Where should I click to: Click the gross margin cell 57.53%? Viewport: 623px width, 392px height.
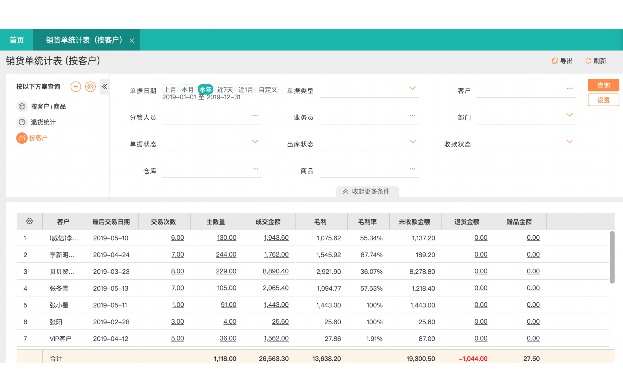click(x=371, y=288)
